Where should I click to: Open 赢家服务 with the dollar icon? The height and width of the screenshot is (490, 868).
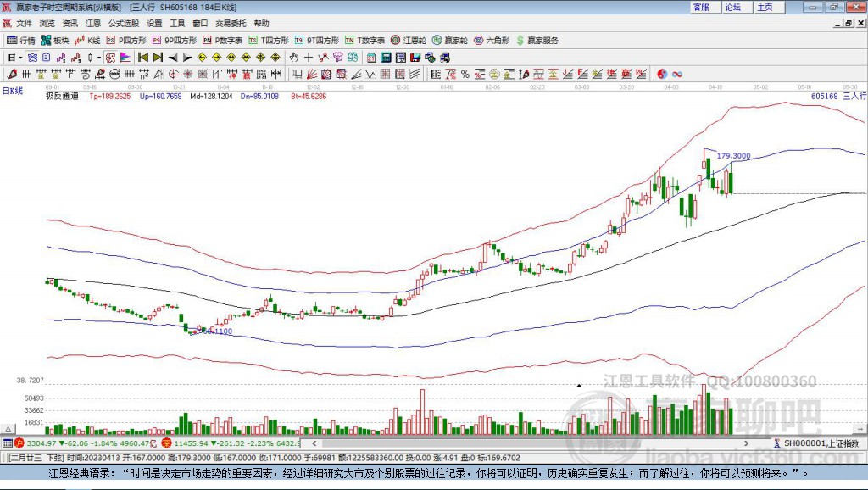click(537, 40)
